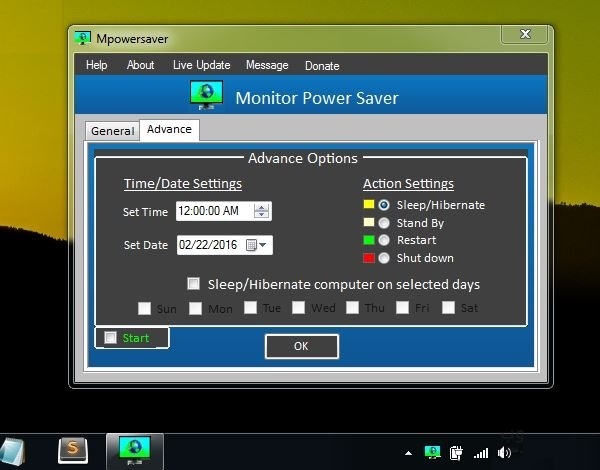Open the network signal tray icon
The width and height of the screenshot is (600, 470).
click(481, 453)
